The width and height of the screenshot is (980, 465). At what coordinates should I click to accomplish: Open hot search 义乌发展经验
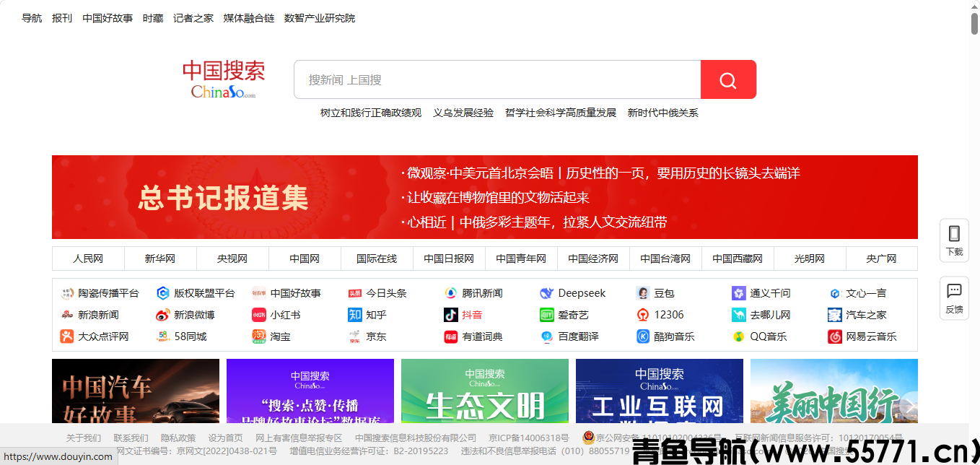(463, 113)
